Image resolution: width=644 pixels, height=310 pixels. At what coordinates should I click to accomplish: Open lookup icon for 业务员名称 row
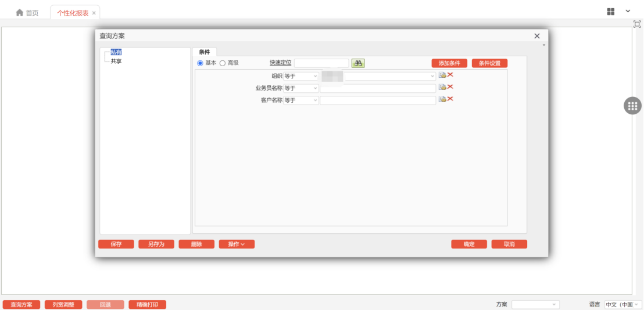click(442, 87)
